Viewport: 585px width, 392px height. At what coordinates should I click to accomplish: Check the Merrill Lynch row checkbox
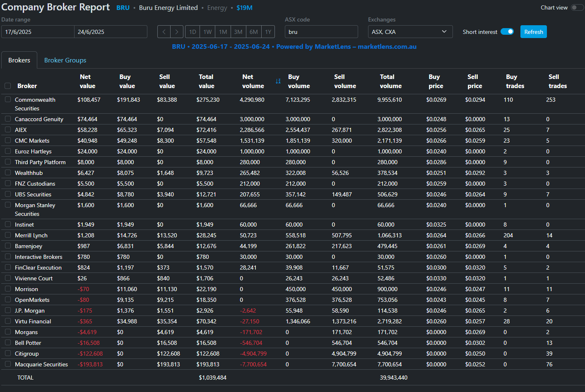click(8, 235)
